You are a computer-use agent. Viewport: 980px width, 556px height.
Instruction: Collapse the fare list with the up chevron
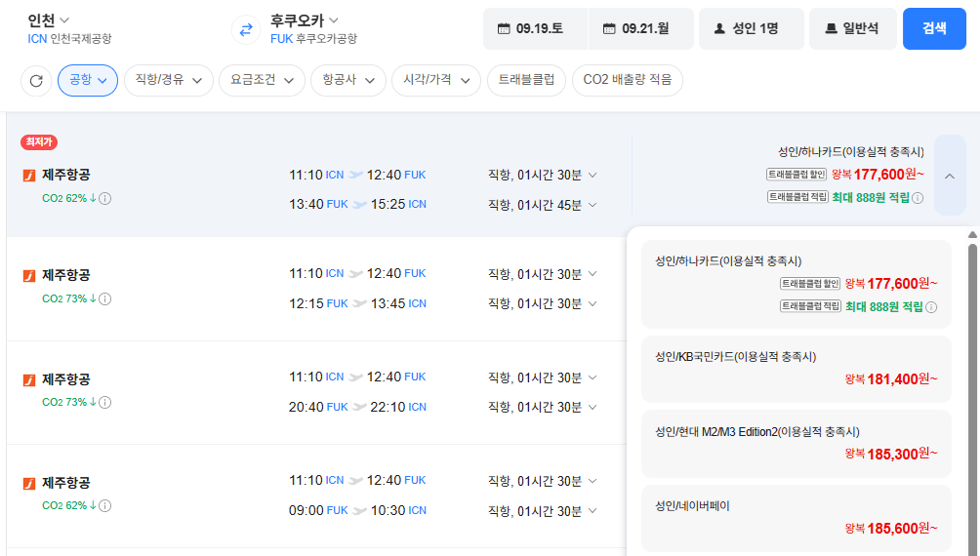[950, 176]
